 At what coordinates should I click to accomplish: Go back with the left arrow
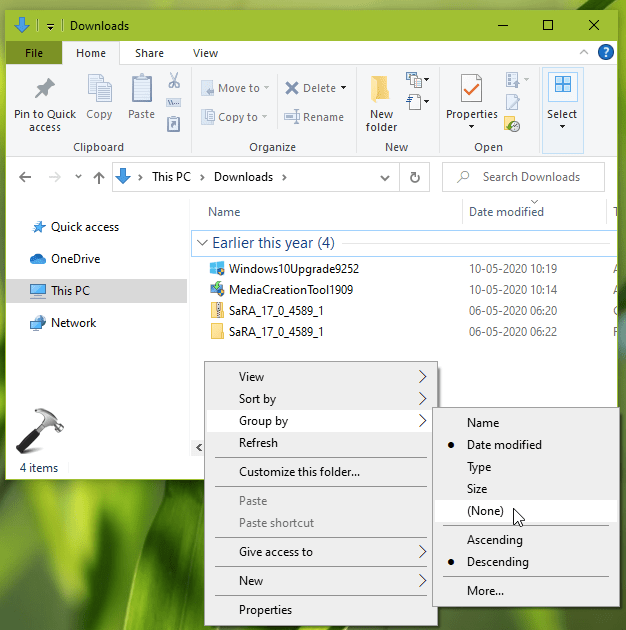(x=25, y=177)
